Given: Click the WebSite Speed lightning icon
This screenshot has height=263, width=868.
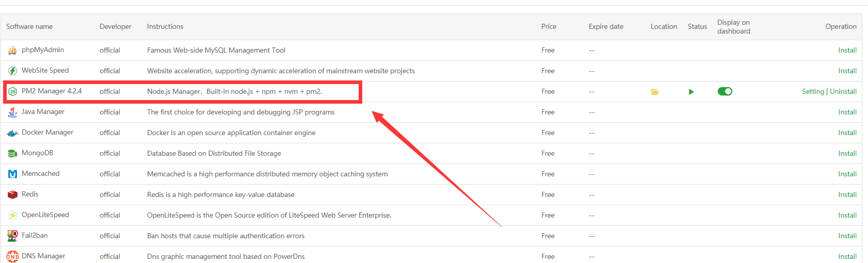Looking at the screenshot, I should pyautogui.click(x=12, y=71).
